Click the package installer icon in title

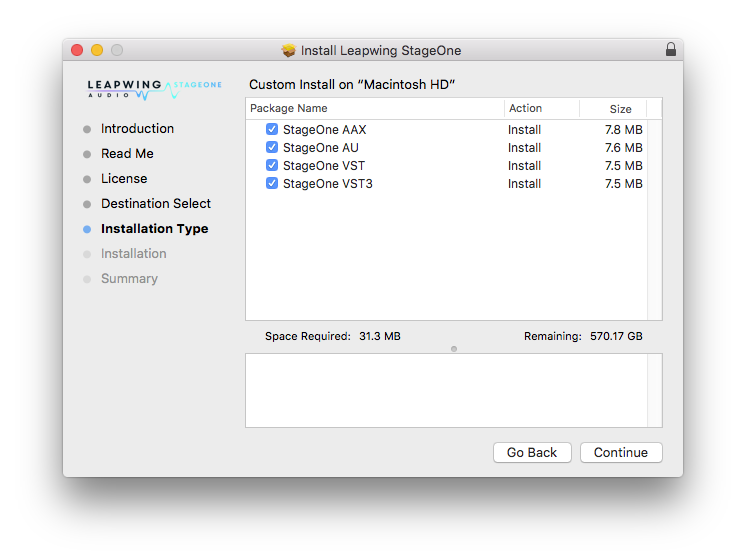(288, 50)
